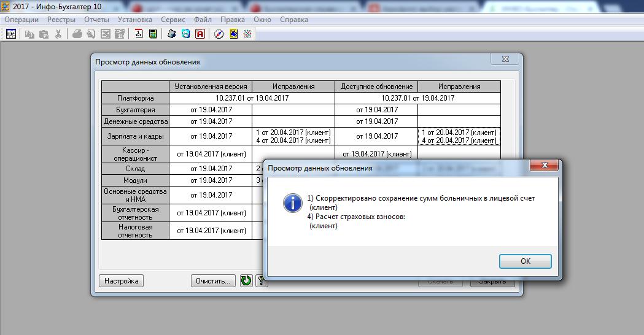Click OK in the info message

(x=526, y=261)
